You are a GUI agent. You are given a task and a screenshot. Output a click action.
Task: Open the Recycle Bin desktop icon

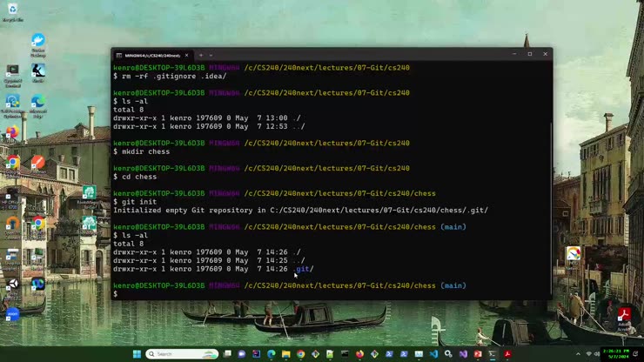13,11
